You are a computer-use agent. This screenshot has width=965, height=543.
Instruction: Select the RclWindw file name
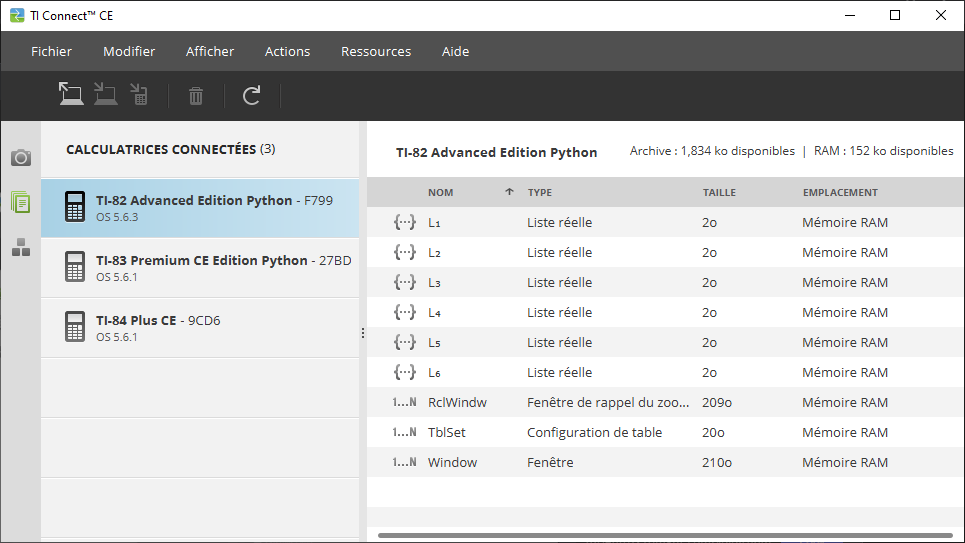click(x=457, y=403)
